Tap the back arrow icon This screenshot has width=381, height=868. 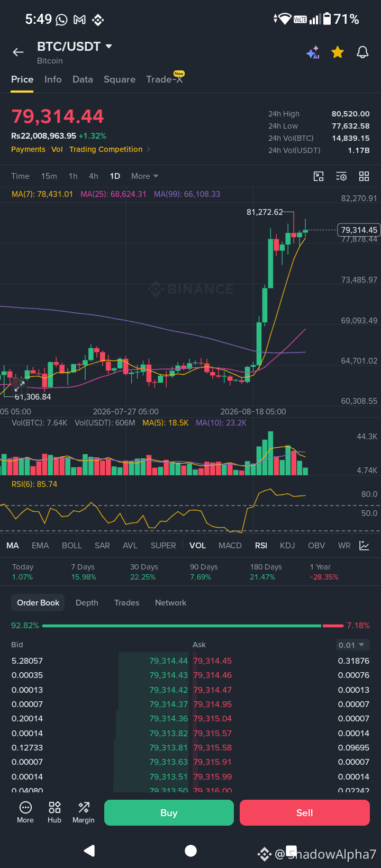point(19,52)
